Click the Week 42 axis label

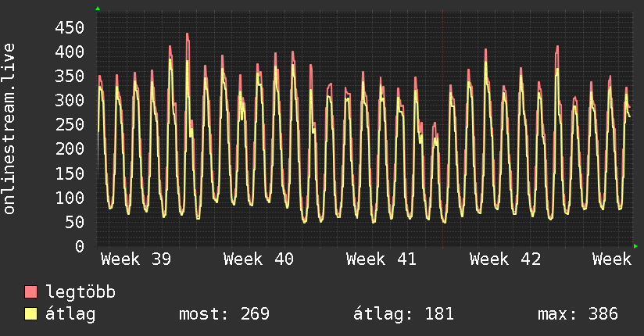tap(505, 259)
